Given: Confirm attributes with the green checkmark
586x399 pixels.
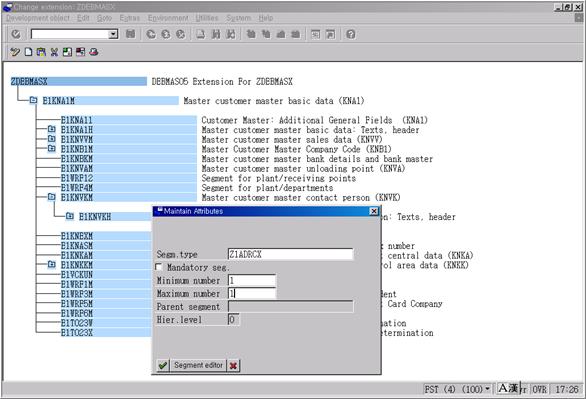Looking at the screenshot, I should 163,365.
